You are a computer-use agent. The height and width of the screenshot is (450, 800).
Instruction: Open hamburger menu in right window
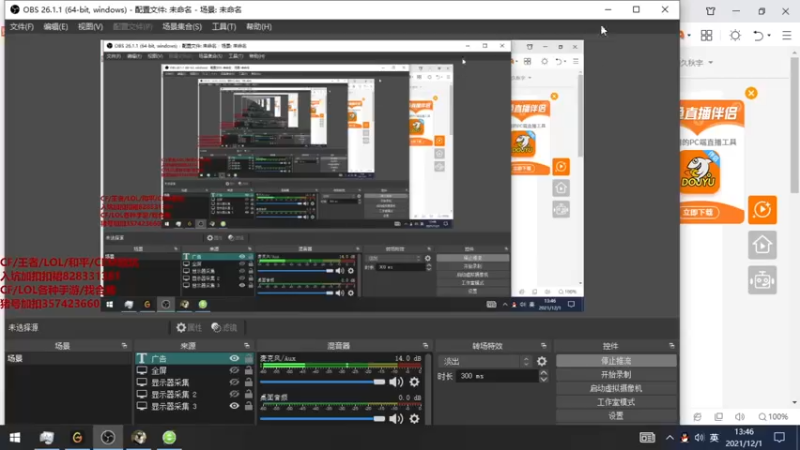[787, 35]
